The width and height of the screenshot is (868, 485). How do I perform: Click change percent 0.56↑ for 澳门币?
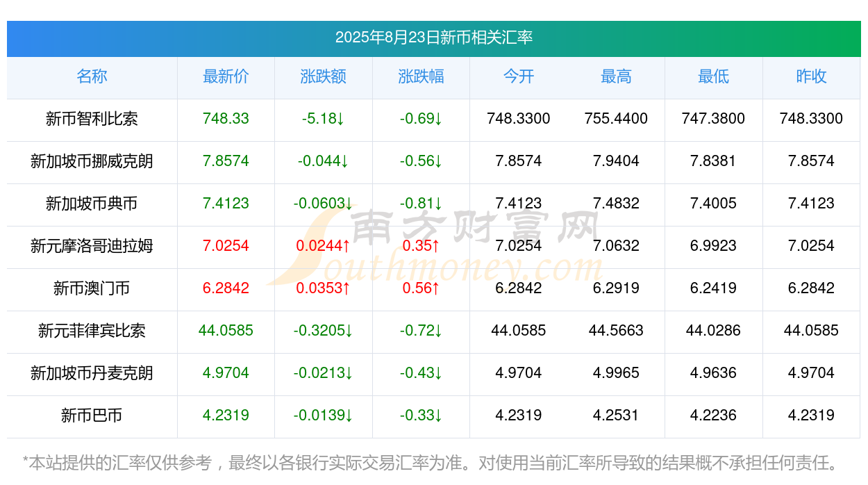(x=421, y=288)
